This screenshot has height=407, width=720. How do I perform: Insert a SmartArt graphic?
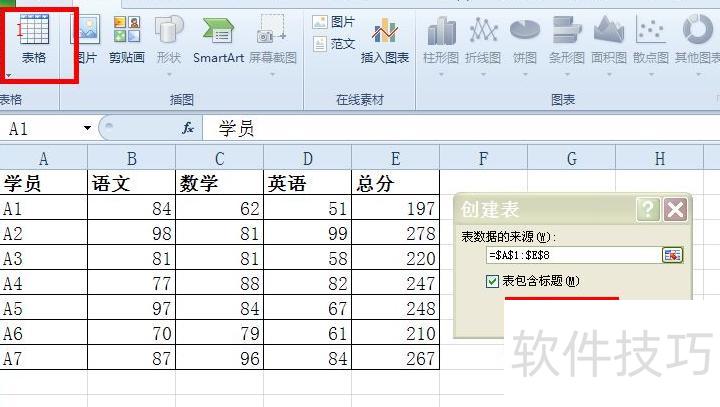(x=218, y=39)
